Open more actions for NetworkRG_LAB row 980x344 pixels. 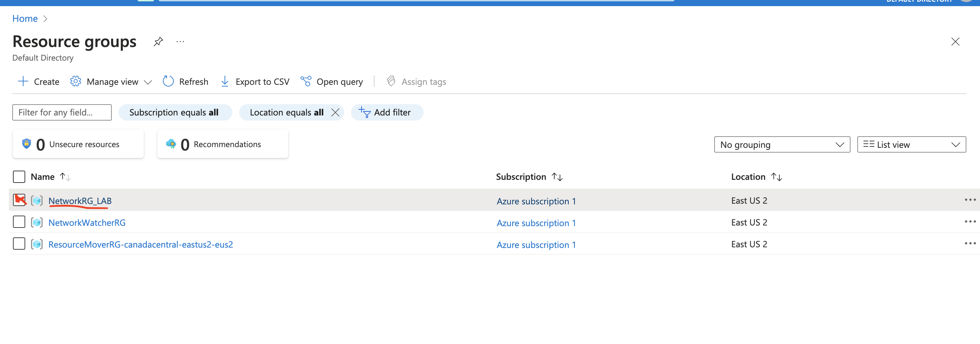click(970, 200)
